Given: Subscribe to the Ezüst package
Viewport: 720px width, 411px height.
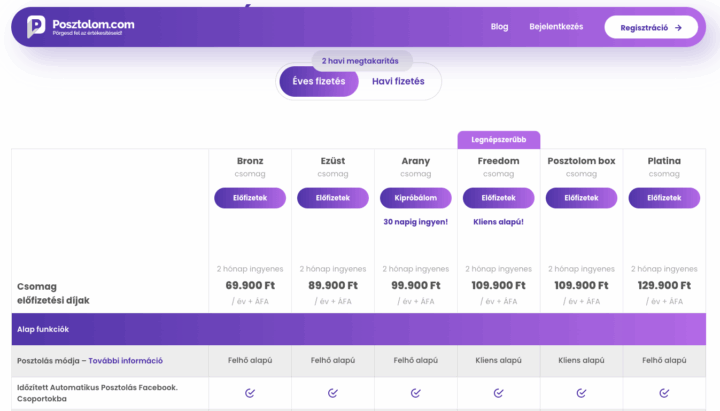Looking at the screenshot, I should 333,198.
